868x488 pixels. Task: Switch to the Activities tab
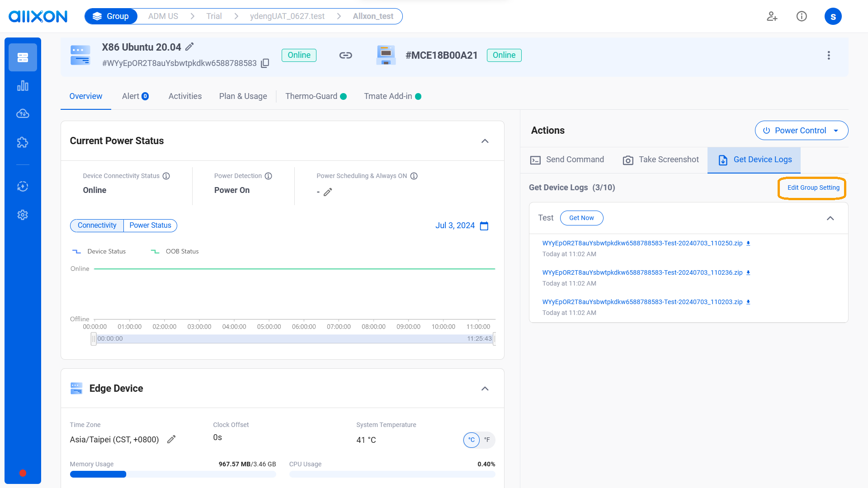[185, 96]
